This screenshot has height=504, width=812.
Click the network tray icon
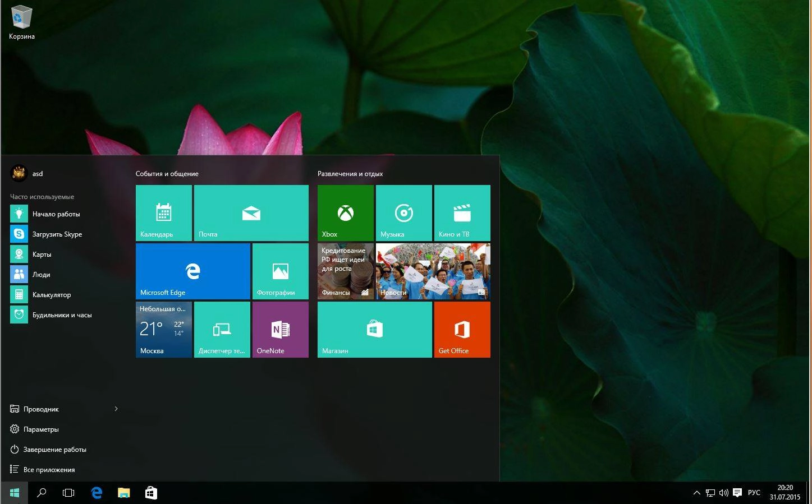coord(710,493)
